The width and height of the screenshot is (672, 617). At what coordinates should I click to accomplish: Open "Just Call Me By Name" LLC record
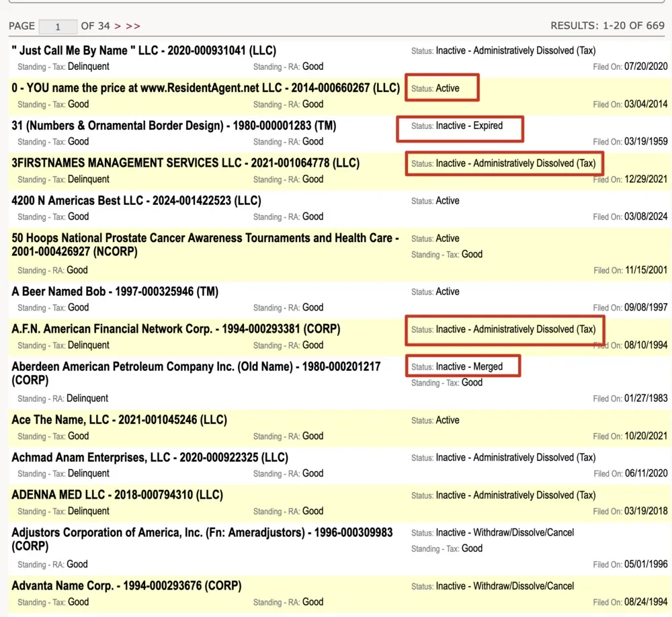point(144,50)
